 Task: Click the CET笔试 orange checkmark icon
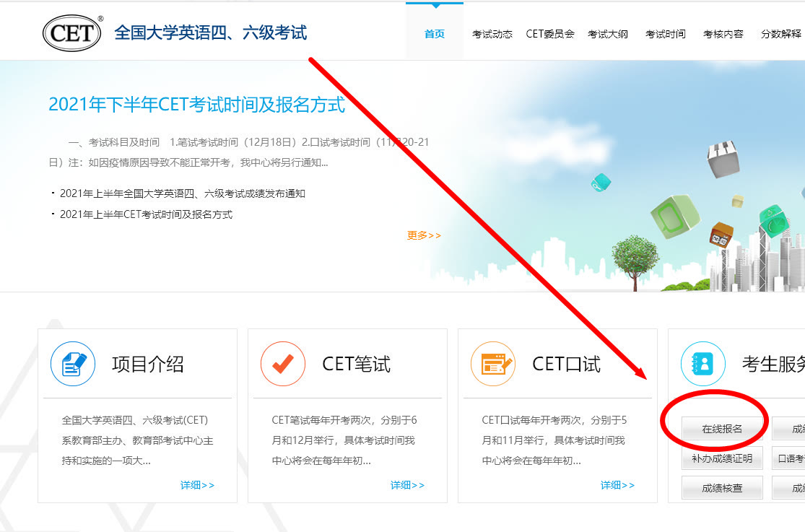(x=283, y=364)
